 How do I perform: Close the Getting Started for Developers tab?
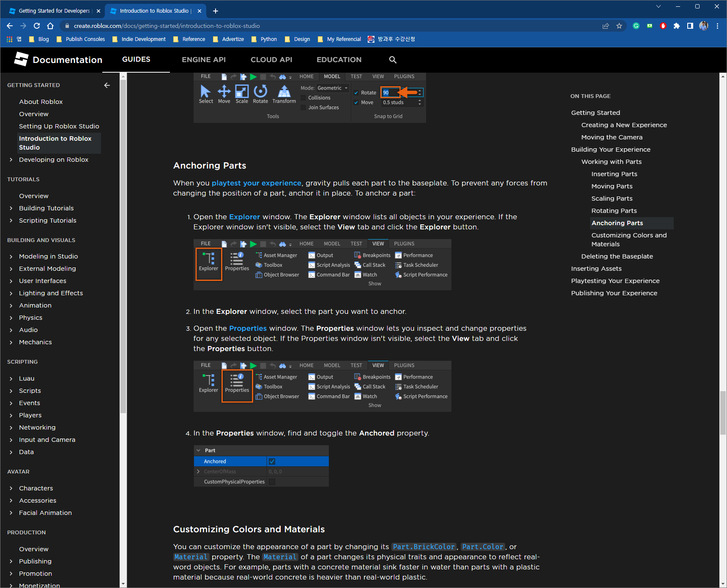click(x=98, y=11)
